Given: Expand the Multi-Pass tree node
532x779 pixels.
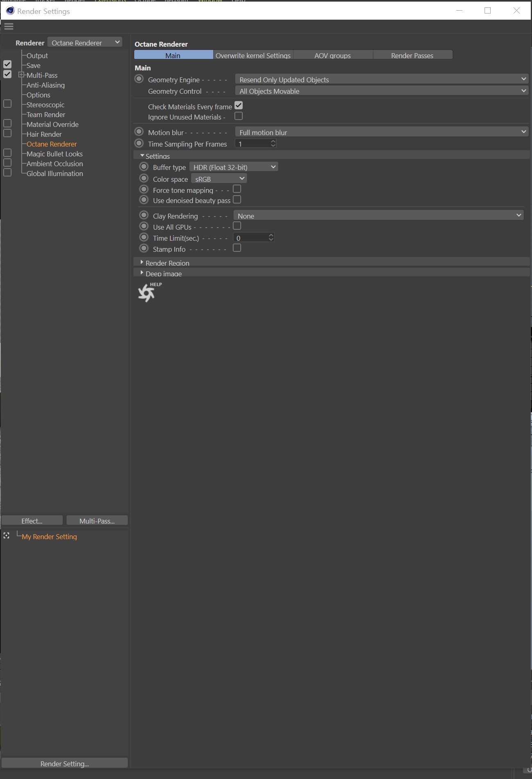Looking at the screenshot, I should [x=21, y=75].
